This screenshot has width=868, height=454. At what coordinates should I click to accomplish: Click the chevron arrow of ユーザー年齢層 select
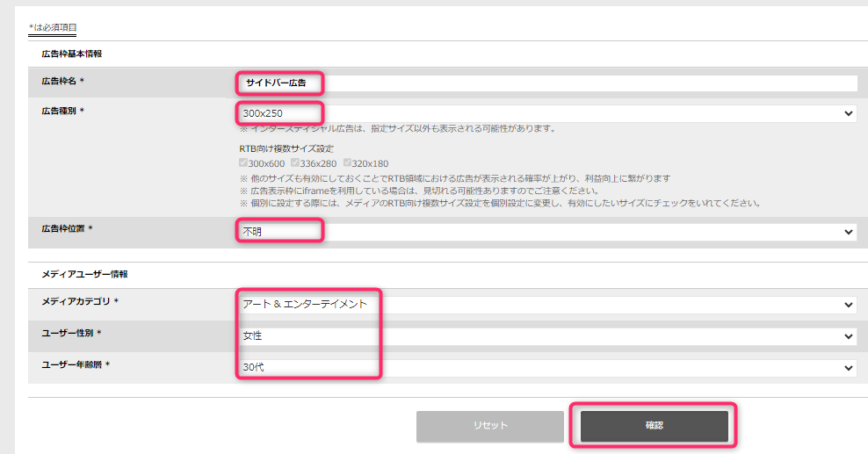point(848,368)
